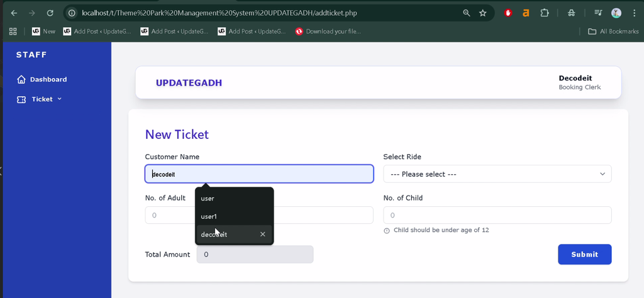Reload the page with the refresh icon
Viewport: 644px width, 298px height.
pyautogui.click(x=50, y=13)
